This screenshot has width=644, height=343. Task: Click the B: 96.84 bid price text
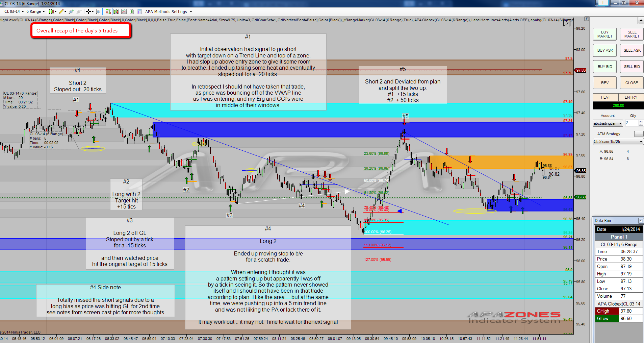click(606, 159)
